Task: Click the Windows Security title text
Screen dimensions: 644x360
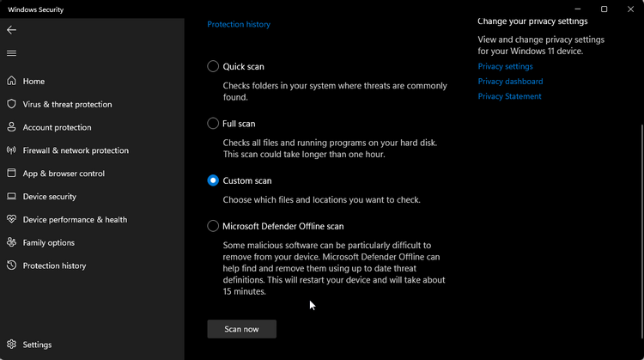Action: (x=36, y=9)
